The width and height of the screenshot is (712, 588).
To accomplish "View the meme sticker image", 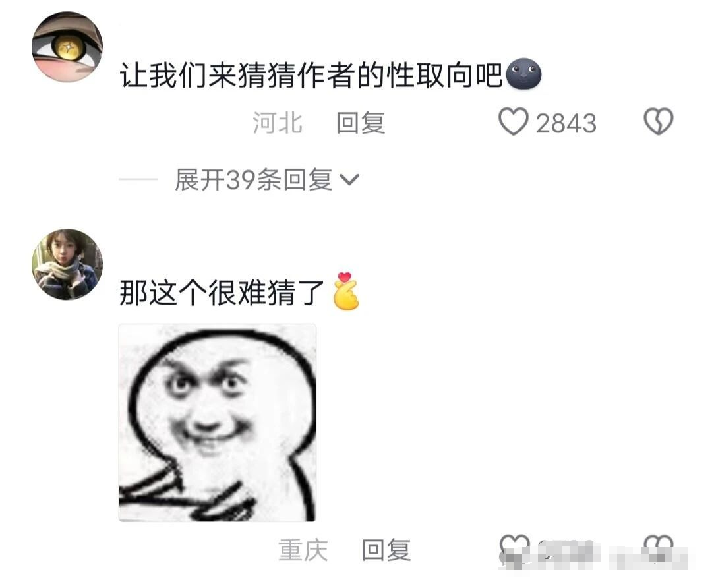I will [217, 423].
